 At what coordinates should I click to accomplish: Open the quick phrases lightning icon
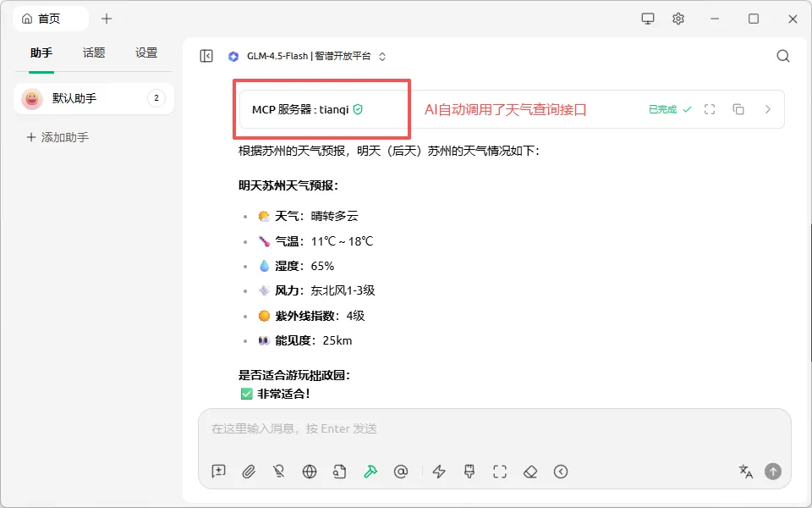click(x=438, y=472)
